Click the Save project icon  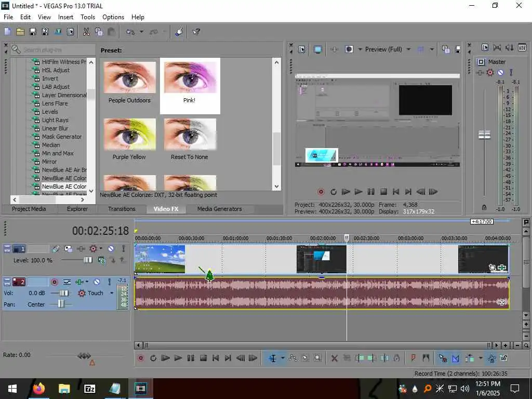33,32
